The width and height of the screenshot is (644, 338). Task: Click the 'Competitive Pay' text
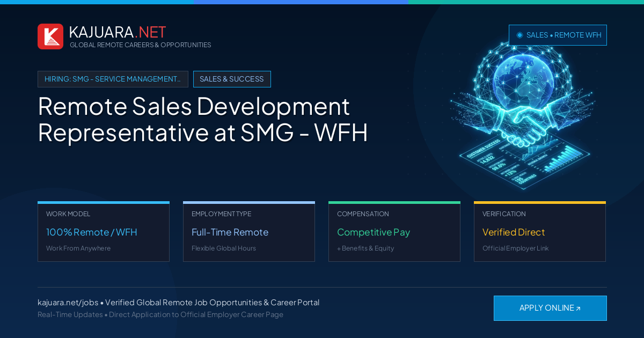374,232
